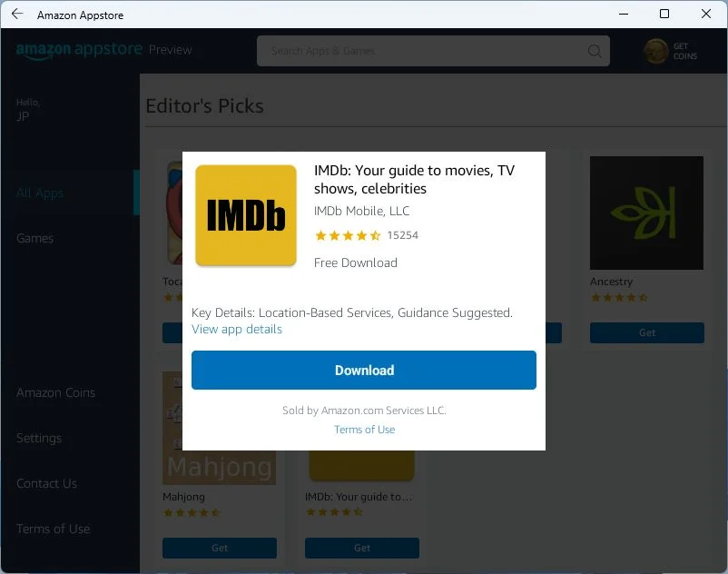Click the search magnifier icon
Viewport: 728px width, 574px height.
click(x=595, y=51)
